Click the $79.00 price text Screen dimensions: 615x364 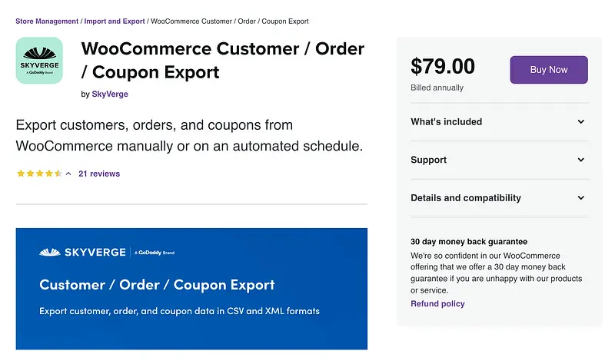coord(443,67)
